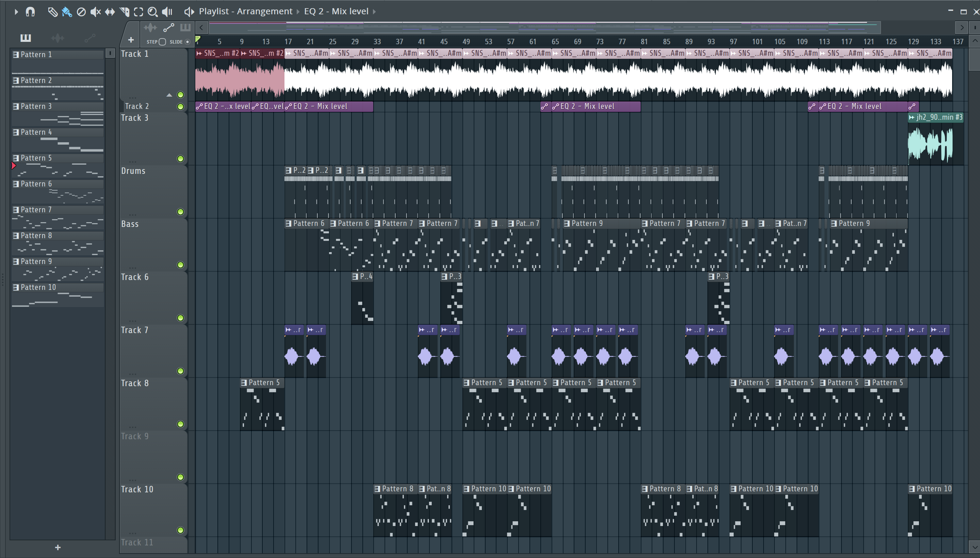Show audio clips in the picker panel
980x558 pixels.
point(58,37)
